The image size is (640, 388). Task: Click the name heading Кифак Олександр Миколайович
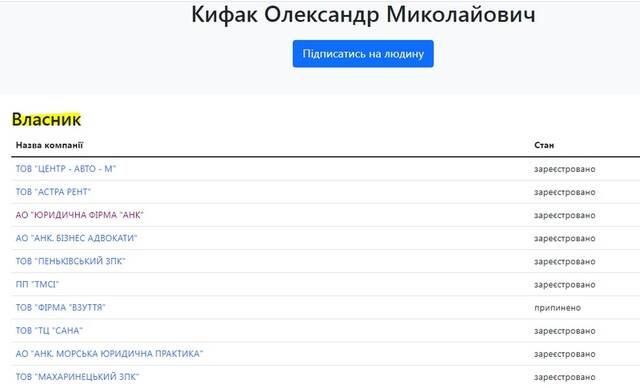pyautogui.click(x=363, y=15)
